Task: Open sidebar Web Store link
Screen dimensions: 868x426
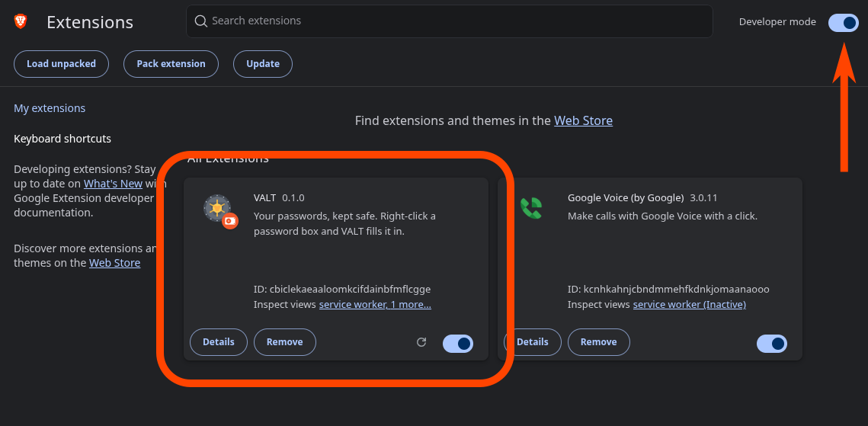Action: pos(114,263)
